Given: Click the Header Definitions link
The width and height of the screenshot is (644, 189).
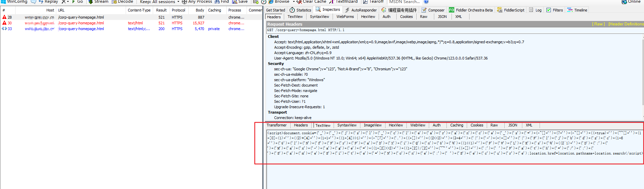Looking at the screenshot, I should (x=626, y=24).
